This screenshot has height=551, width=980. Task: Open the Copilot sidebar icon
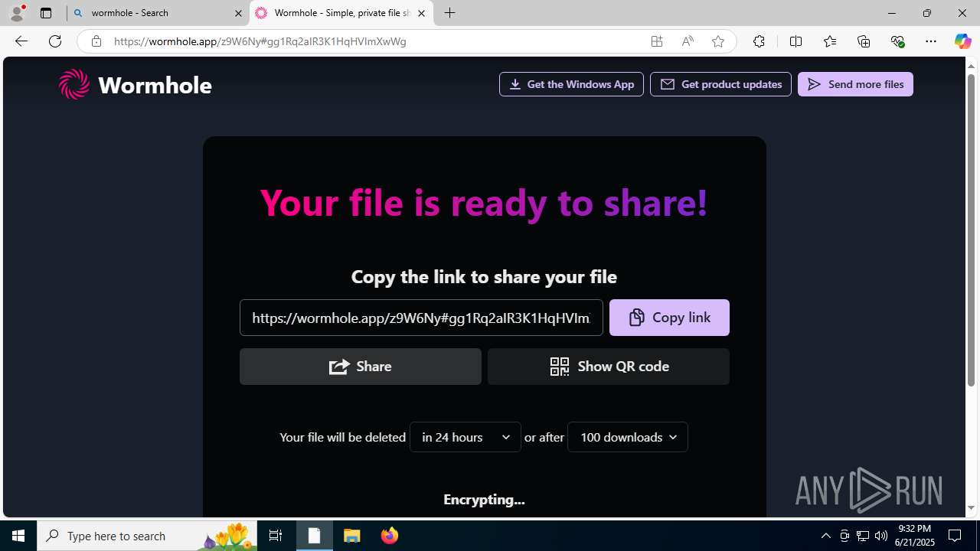tap(962, 41)
